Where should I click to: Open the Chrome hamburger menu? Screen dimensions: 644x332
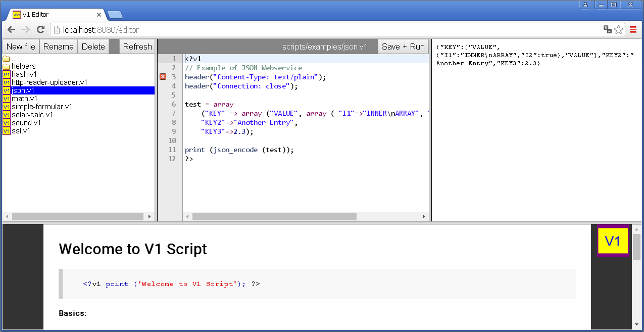tap(633, 29)
